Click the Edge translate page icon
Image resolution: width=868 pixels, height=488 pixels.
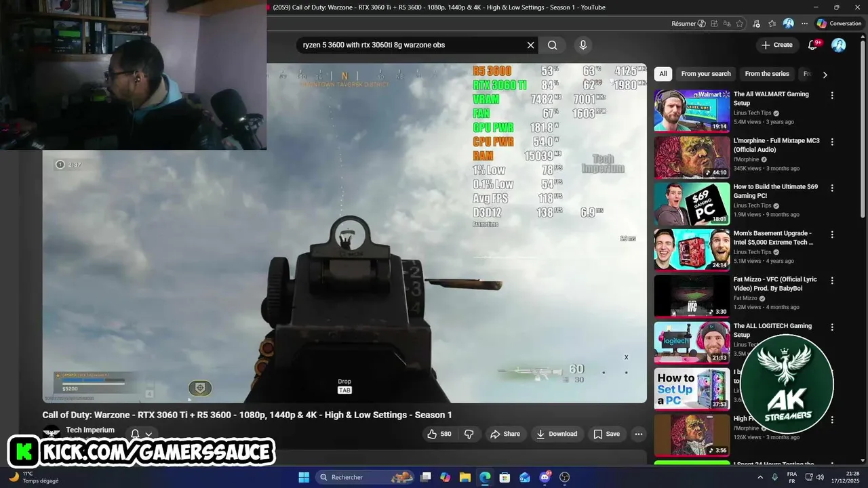[727, 24]
